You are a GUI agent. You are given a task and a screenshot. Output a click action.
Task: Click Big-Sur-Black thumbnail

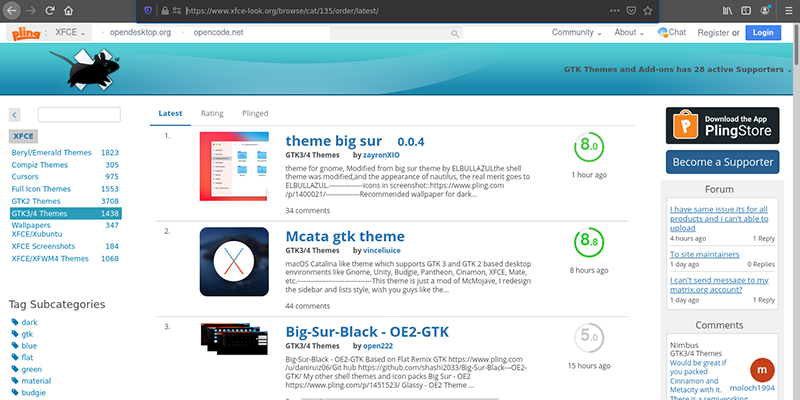tap(234, 339)
